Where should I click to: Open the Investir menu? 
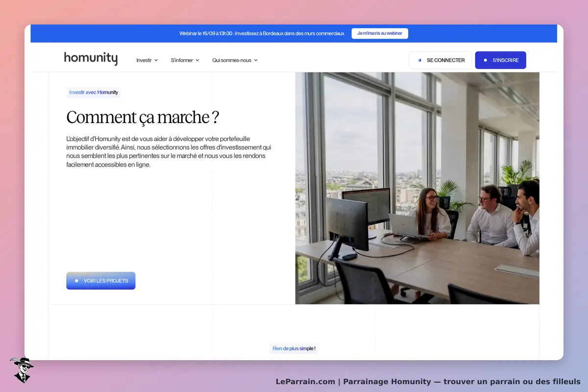(x=147, y=60)
